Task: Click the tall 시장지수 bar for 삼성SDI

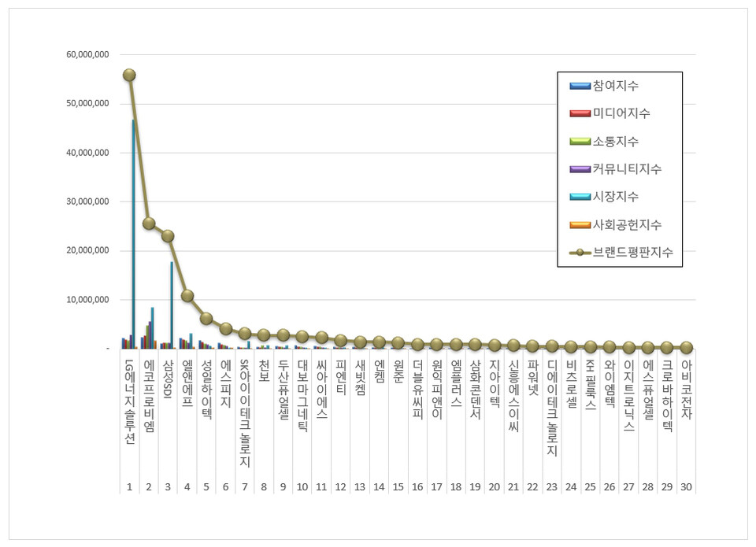Action: [x=172, y=307]
